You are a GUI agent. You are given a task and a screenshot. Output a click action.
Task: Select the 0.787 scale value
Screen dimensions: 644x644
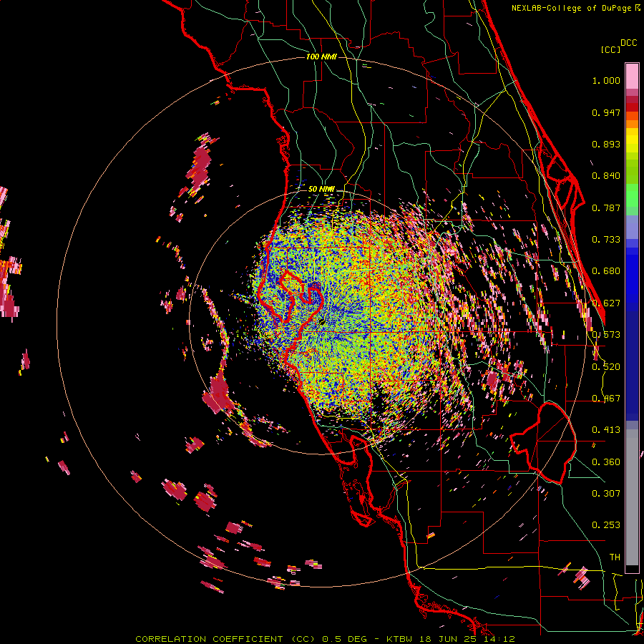[x=606, y=208]
